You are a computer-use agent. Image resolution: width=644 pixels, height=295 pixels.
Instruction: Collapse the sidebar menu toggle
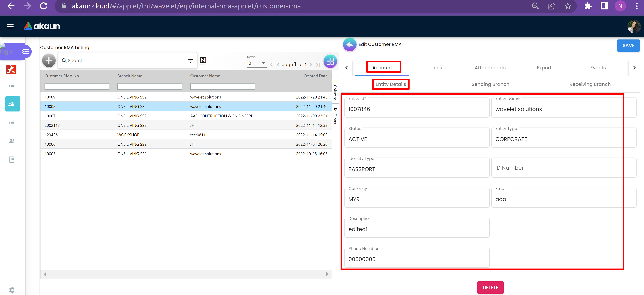point(25,52)
